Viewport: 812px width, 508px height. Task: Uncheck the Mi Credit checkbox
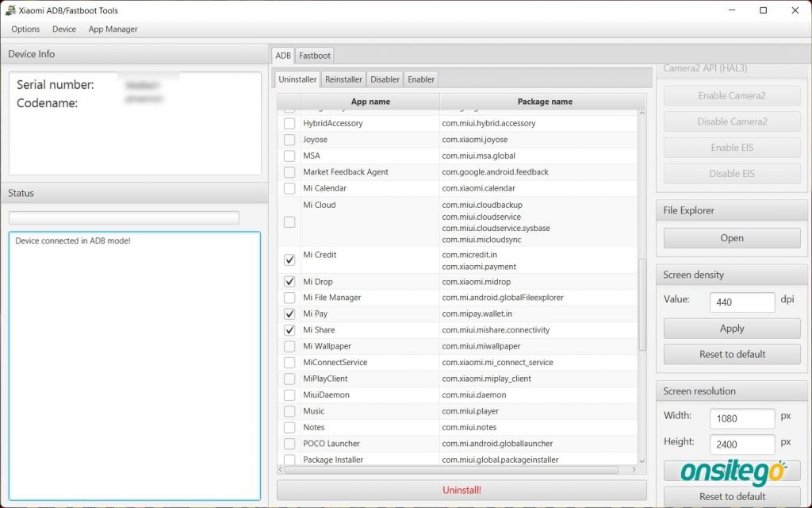point(289,260)
